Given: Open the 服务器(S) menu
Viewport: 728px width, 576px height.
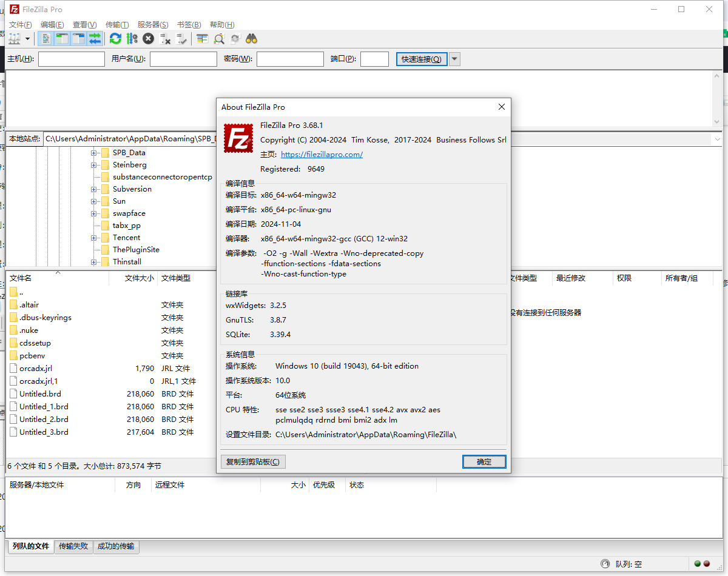Looking at the screenshot, I should point(153,25).
